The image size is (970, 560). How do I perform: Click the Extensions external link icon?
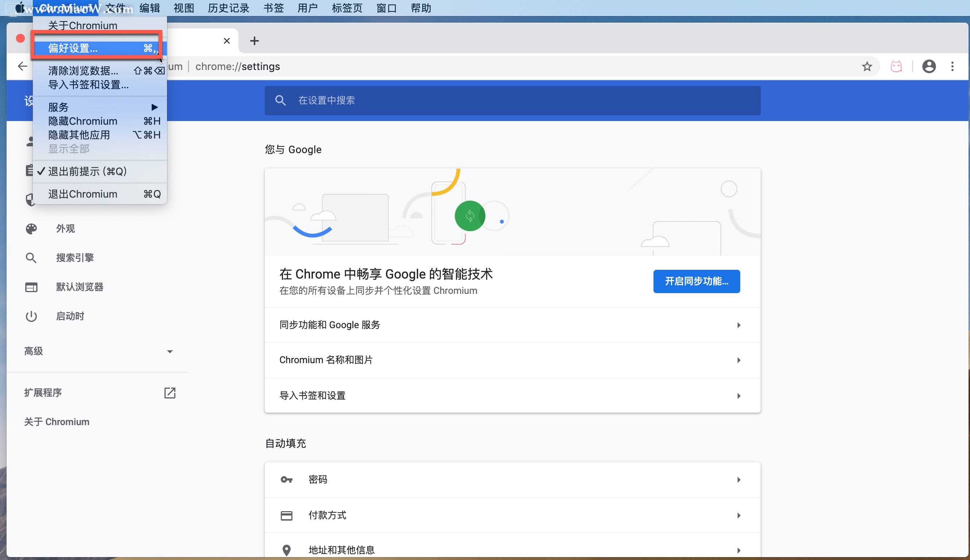pyautogui.click(x=170, y=393)
